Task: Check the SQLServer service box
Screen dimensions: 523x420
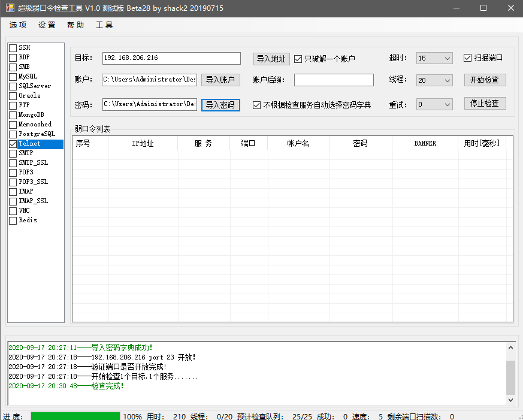Action: click(x=13, y=86)
